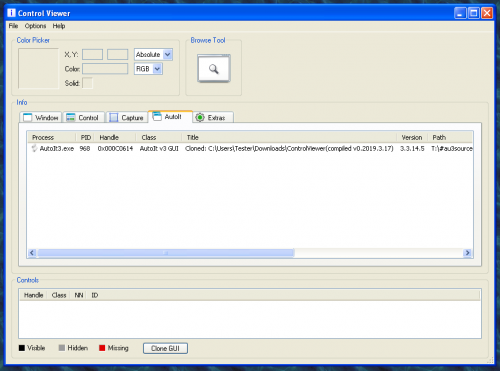
Task: Click the gray Hidden legend swatch
Action: (x=62, y=348)
